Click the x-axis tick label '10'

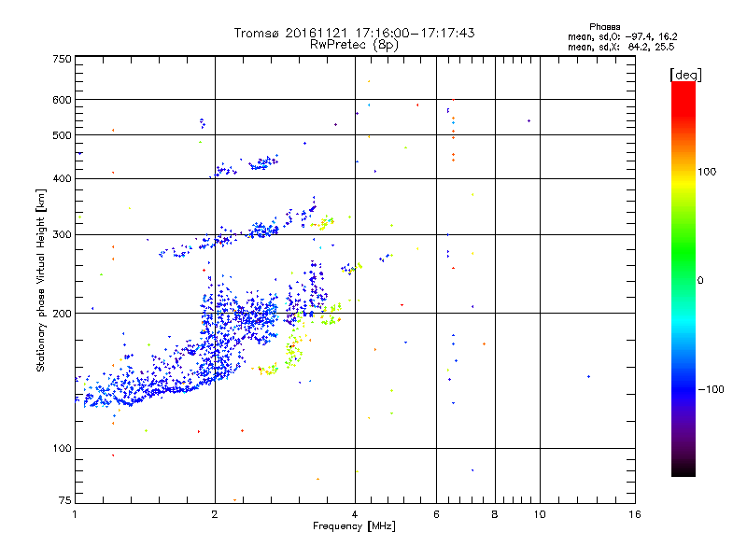pos(540,514)
